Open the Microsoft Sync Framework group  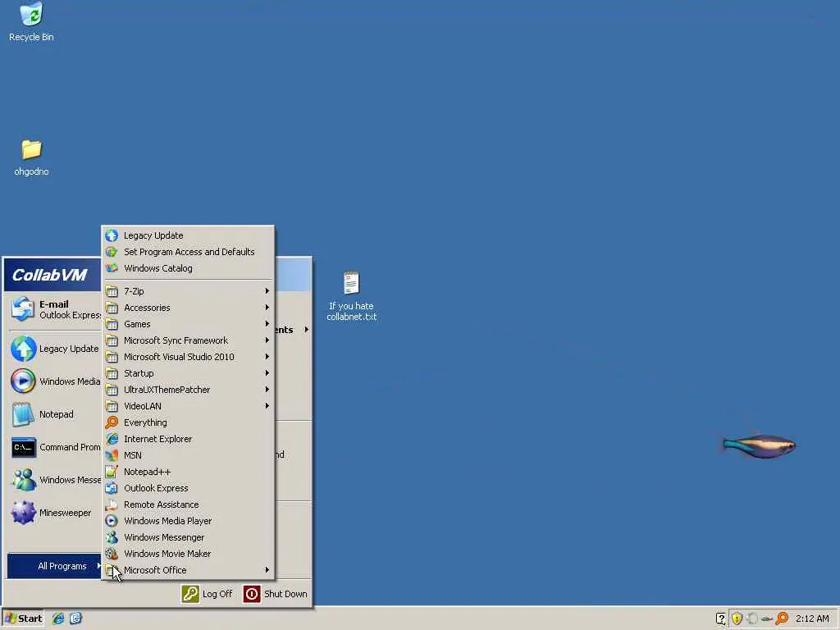click(x=188, y=340)
